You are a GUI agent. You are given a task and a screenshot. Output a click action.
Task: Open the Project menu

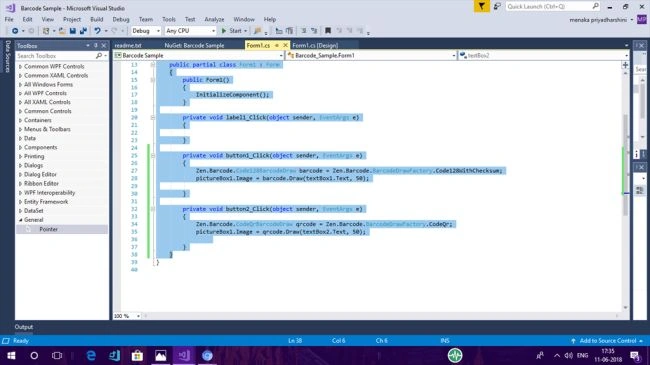pos(72,19)
